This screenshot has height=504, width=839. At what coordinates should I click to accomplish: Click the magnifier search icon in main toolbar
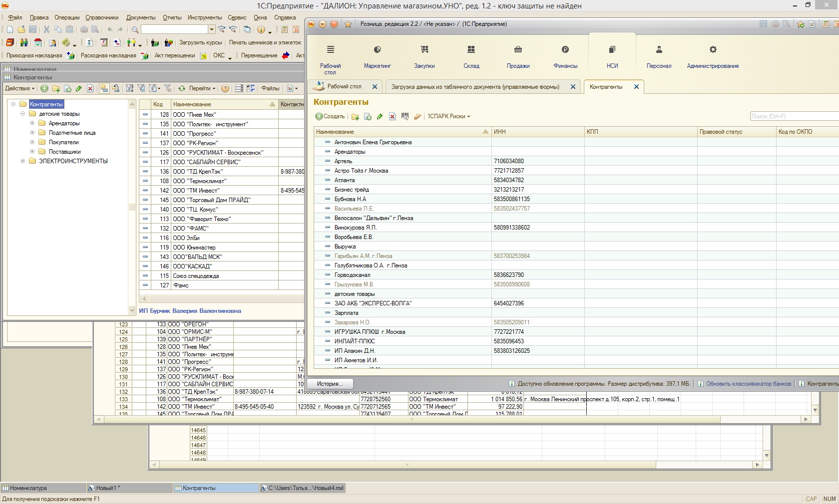[x=135, y=29]
